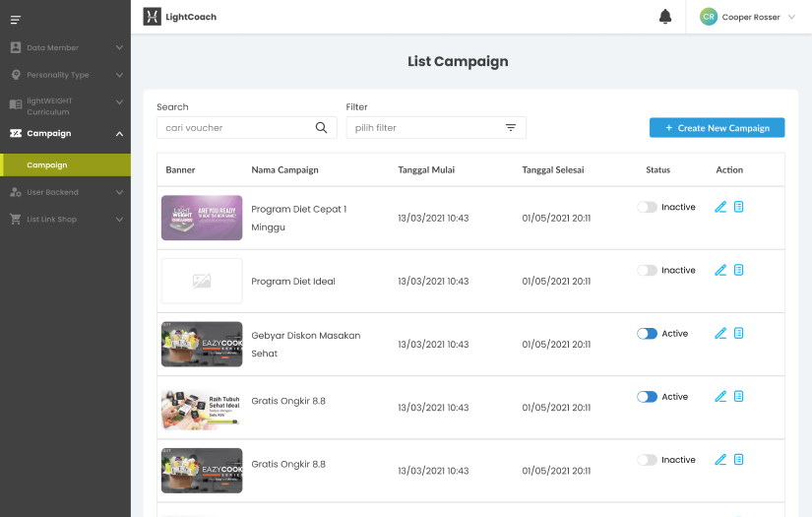Edit Program Diet Cepat 1 Minggu pencil icon
This screenshot has height=517, width=812.
[x=720, y=207]
